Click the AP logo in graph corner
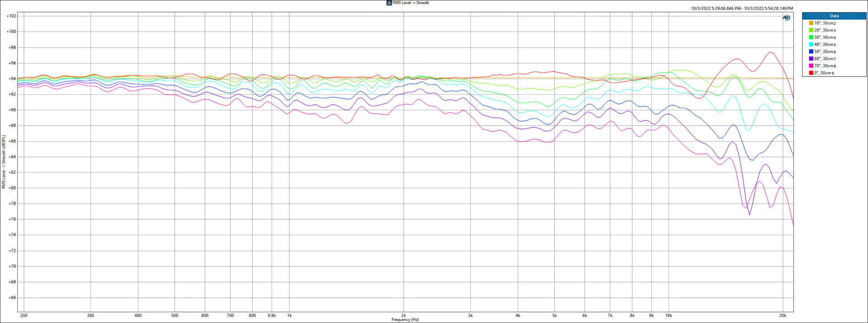This screenshot has height=323, width=868. 786,18
